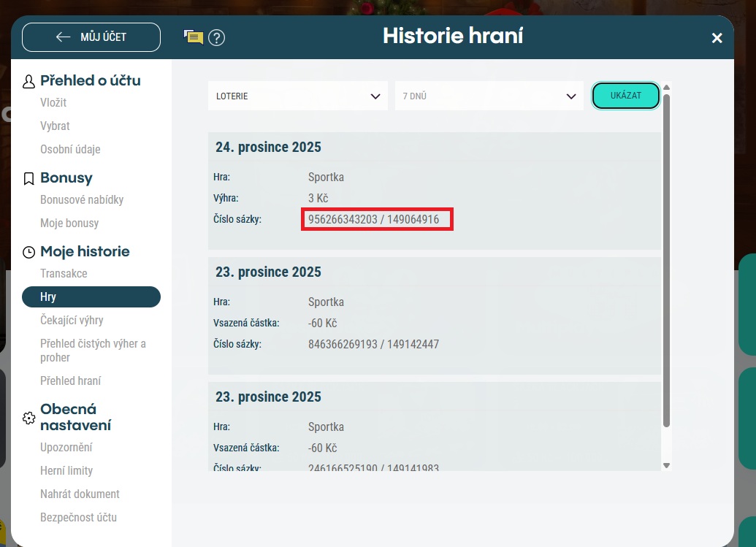
Task: Open Osobní údaje section
Action: click(x=70, y=150)
